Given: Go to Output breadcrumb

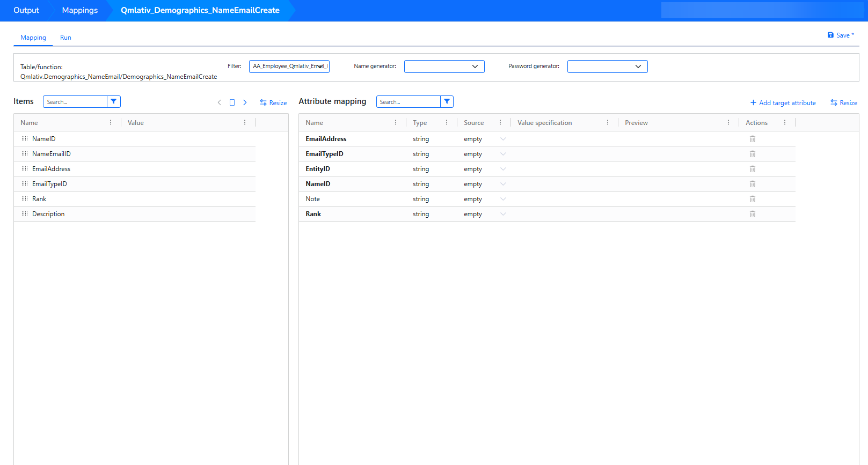Looking at the screenshot, I should click(x=26, y=10).
